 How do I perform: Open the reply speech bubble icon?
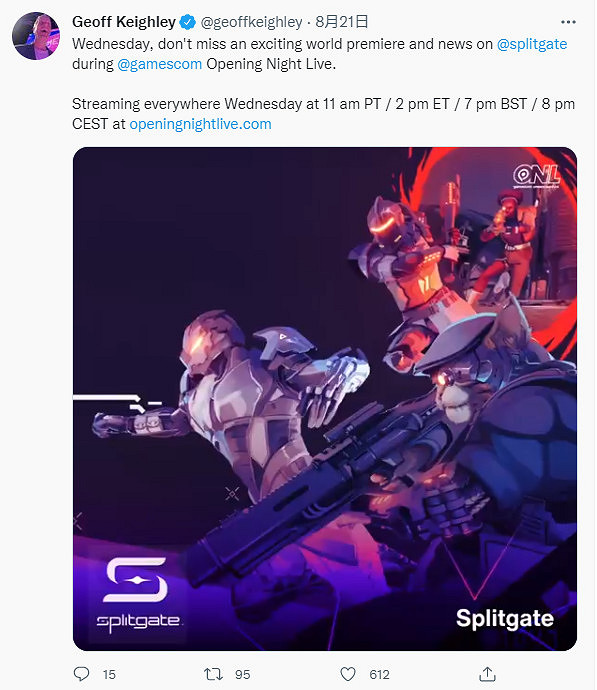(x=81, y=674)
